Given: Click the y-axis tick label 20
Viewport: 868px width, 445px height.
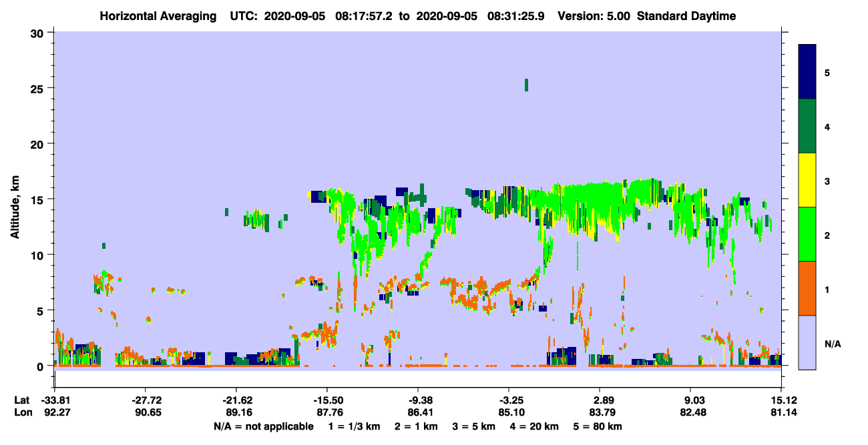Looking at the screenshot, I should [39, 144].
